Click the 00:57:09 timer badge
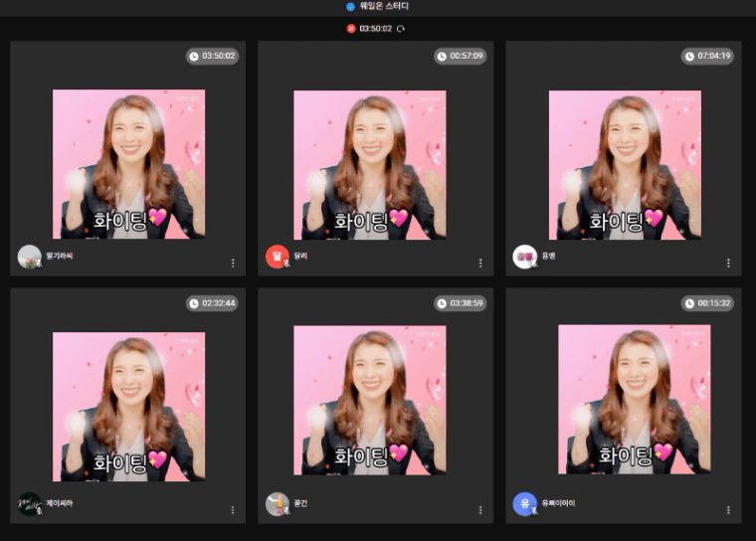 (460, 56)
